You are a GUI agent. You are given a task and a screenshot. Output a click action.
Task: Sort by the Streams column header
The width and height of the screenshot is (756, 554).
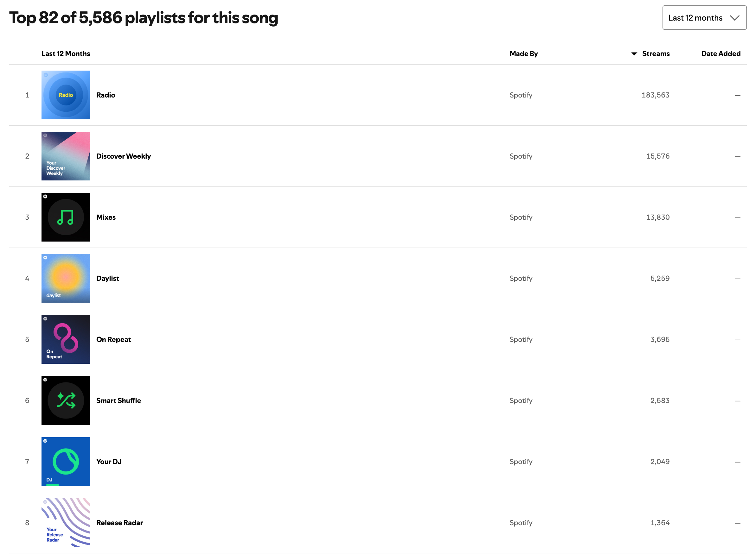pyautogui.click(x=655, y=54)
